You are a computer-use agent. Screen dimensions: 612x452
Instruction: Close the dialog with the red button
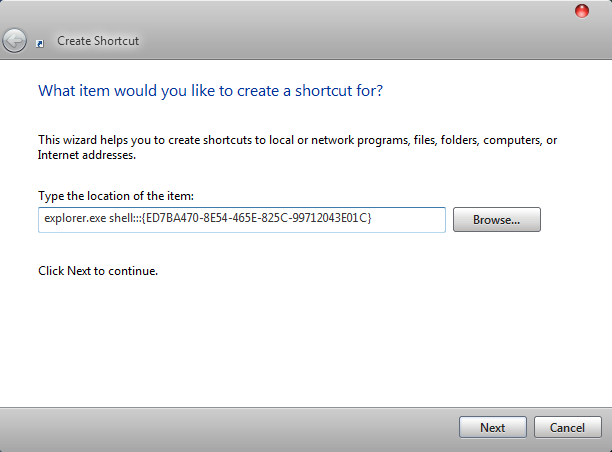(582, 11)
